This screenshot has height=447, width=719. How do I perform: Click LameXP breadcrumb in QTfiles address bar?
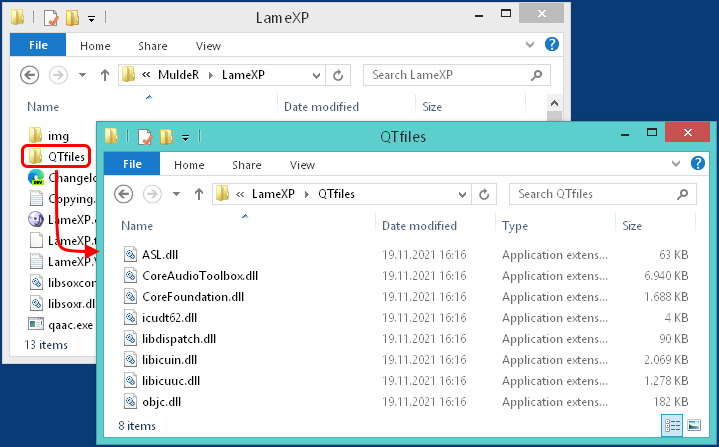[x=273, y=194]
